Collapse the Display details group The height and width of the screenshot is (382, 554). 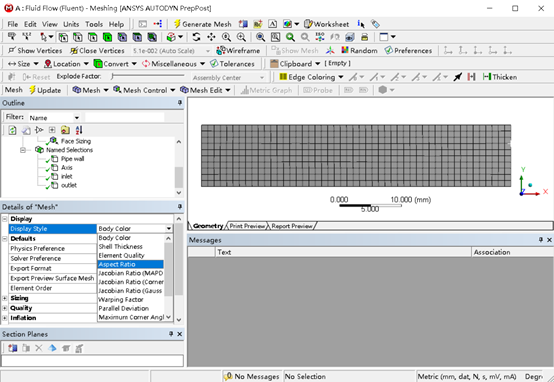point(5,219)
